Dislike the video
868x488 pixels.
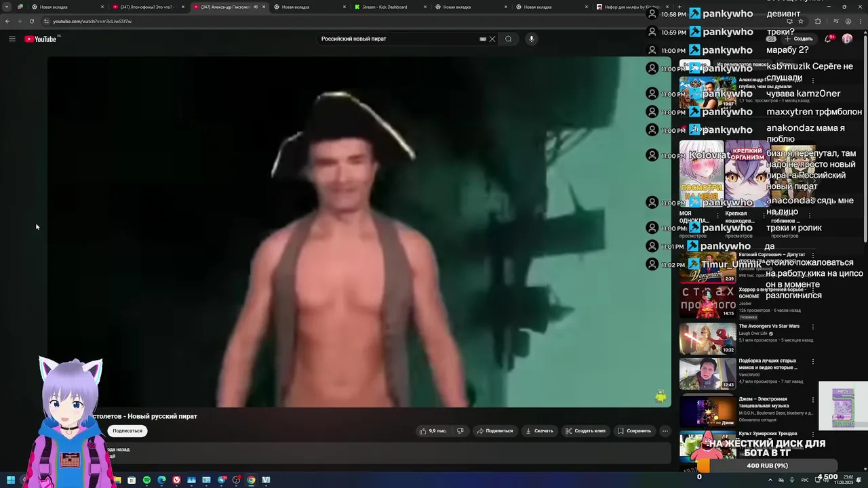460,430
